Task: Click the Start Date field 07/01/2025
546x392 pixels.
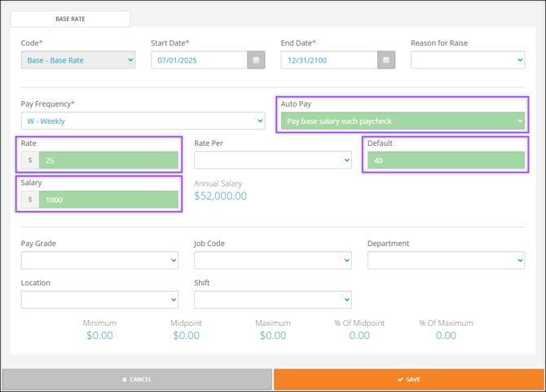Action: [x=199, y=59]
